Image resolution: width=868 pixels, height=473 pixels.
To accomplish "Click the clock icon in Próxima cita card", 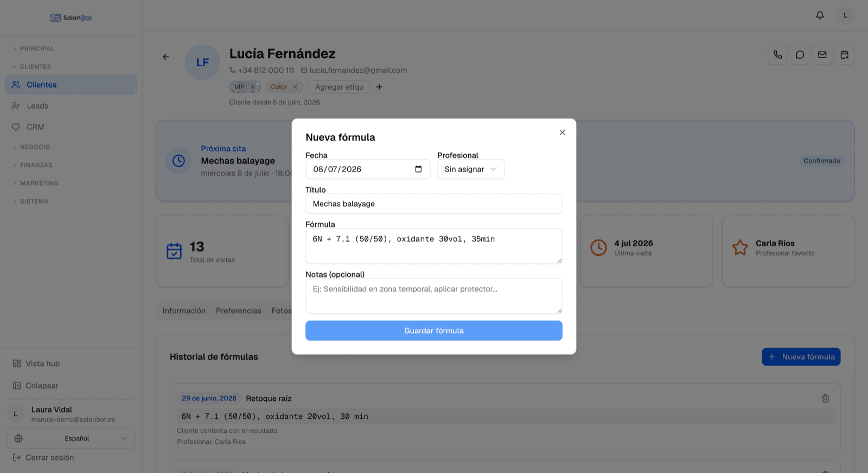I will [x=178, y=161].
